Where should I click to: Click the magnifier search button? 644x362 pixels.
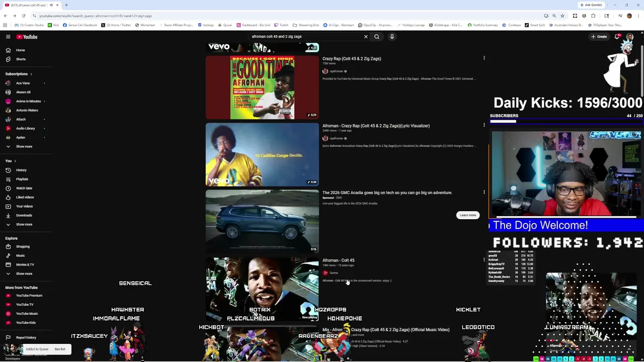(377, 37)
